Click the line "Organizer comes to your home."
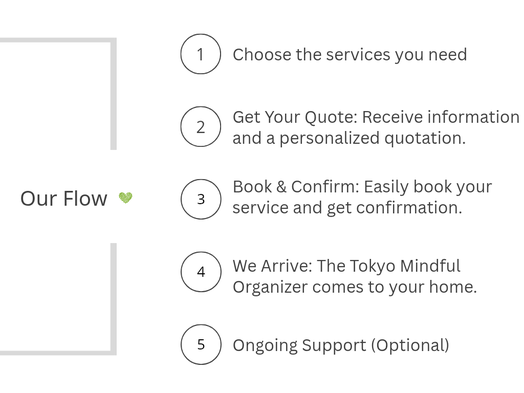524x393 pixels. tap(355, 287)
